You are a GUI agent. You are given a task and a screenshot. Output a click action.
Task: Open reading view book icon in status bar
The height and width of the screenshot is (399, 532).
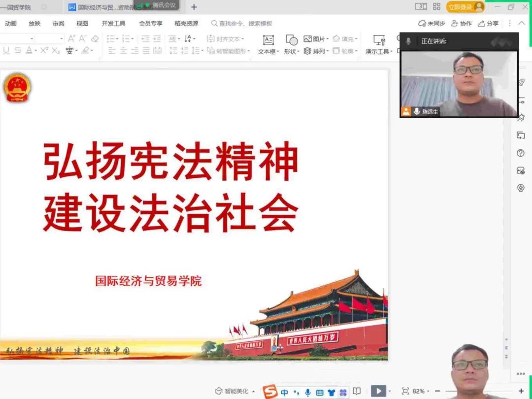click(x=357, y=392)
